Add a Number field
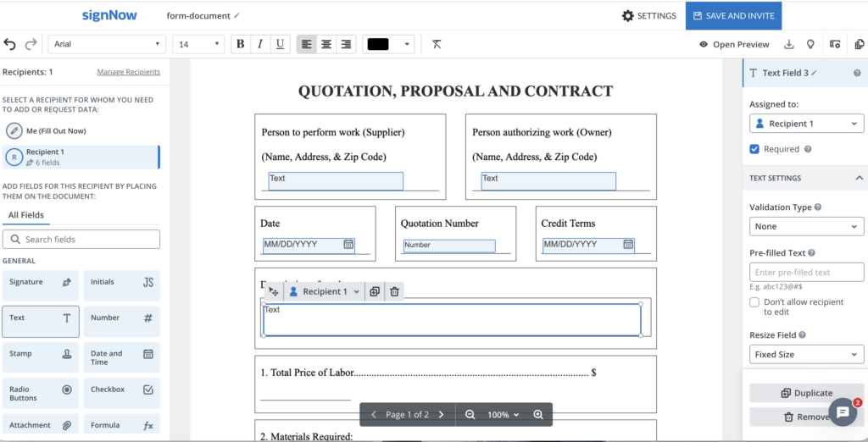The image size is (868, 442). pyautogui.click(x=122, y=322)
